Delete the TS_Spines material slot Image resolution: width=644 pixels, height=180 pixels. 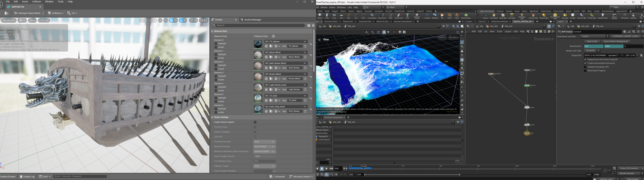tap(305, 46)
